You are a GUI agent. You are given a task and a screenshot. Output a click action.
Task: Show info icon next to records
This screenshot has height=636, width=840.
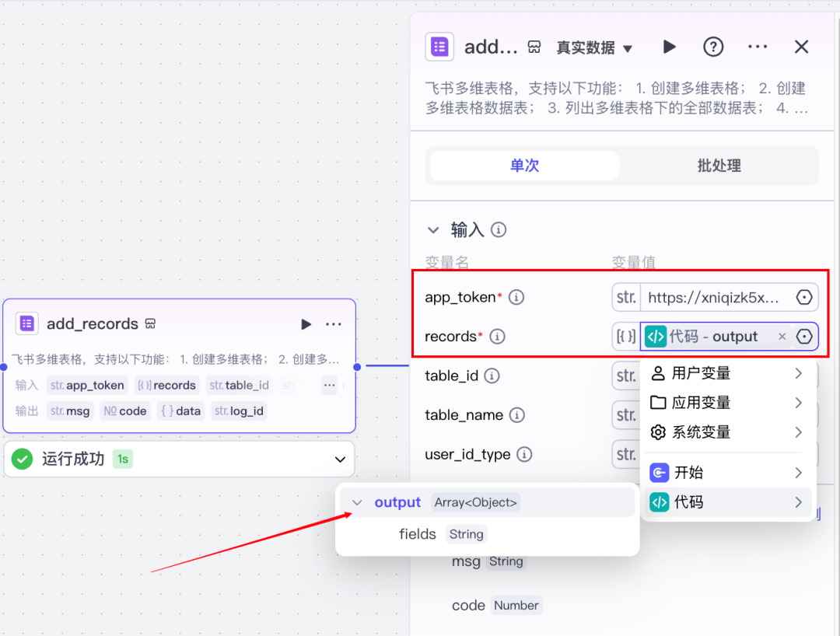(497, 336)
